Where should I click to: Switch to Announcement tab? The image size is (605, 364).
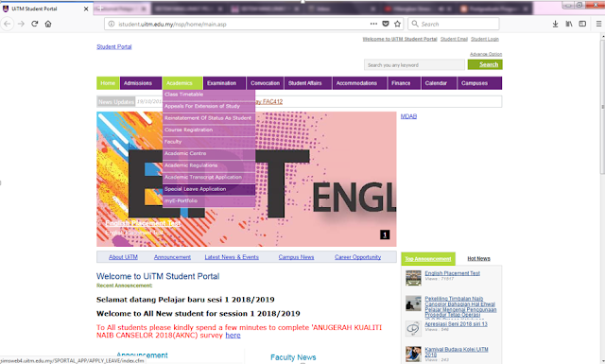(x=172, y=257)
